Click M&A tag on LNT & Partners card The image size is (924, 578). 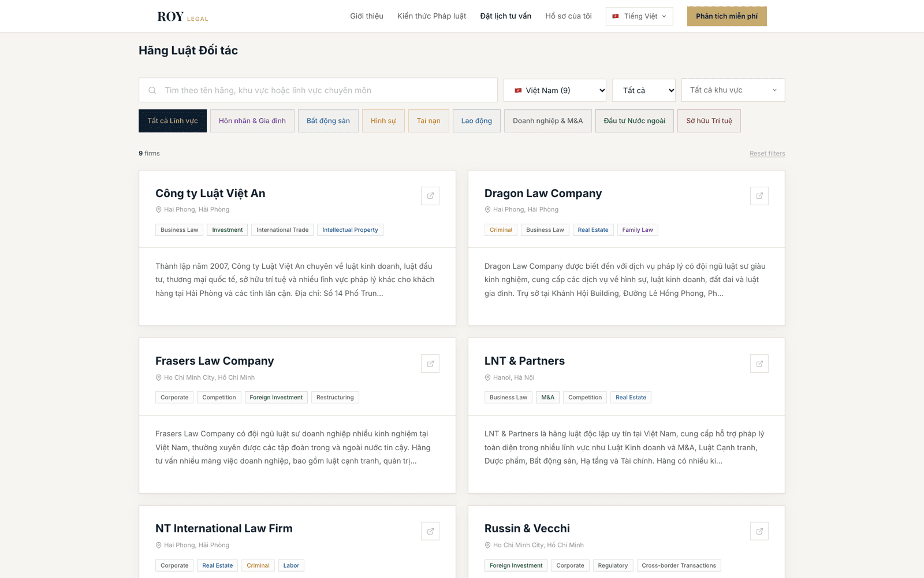tap(547, 398)
